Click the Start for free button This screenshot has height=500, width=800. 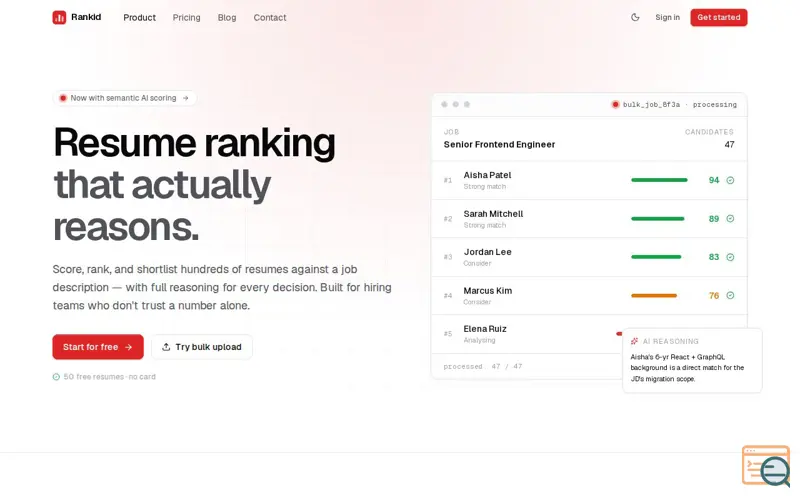(98, 347)
